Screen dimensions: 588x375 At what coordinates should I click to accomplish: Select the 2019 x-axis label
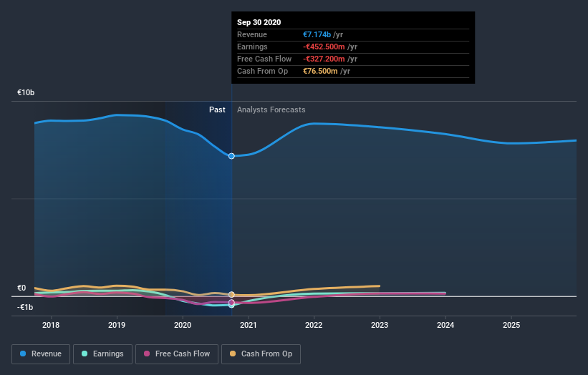[x=117, y=325]
